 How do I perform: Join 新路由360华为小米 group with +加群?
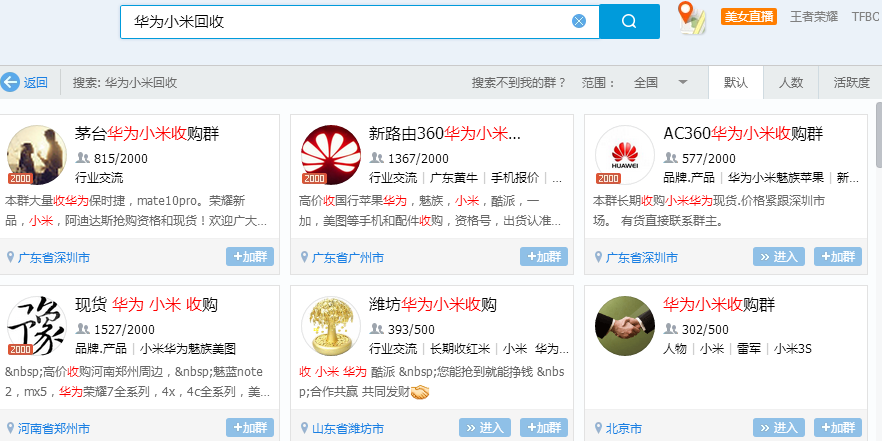[544, 256]
